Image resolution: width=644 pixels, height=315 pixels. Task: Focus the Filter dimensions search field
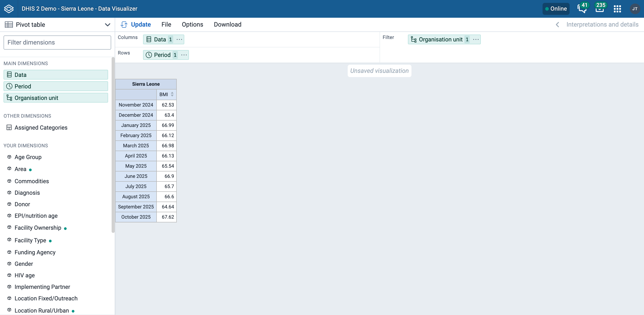pyautogui.click(x=57, y=43)
